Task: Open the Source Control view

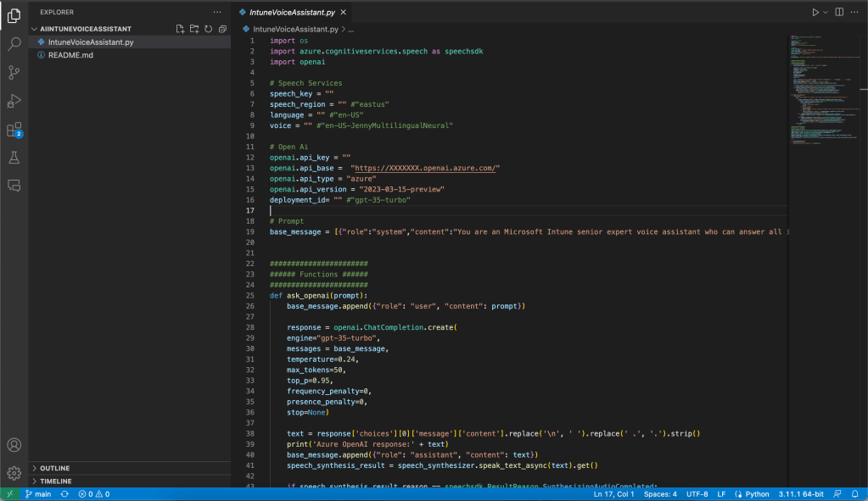Action: tap(14, 72)
